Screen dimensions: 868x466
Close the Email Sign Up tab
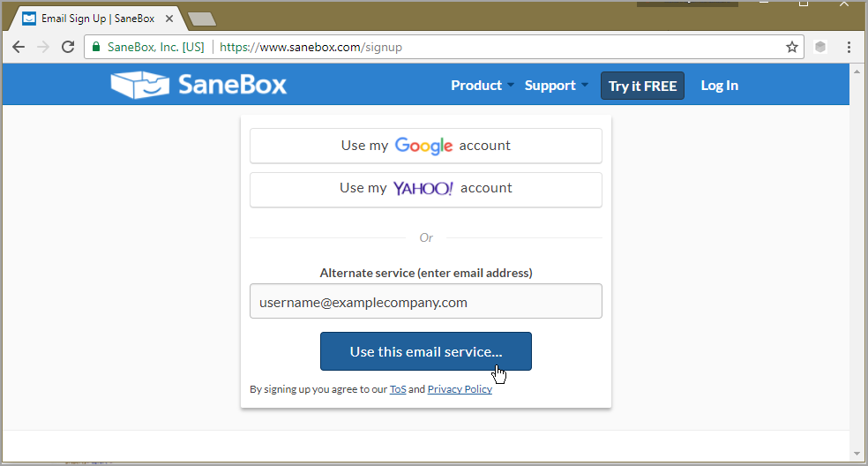[169, 19]
